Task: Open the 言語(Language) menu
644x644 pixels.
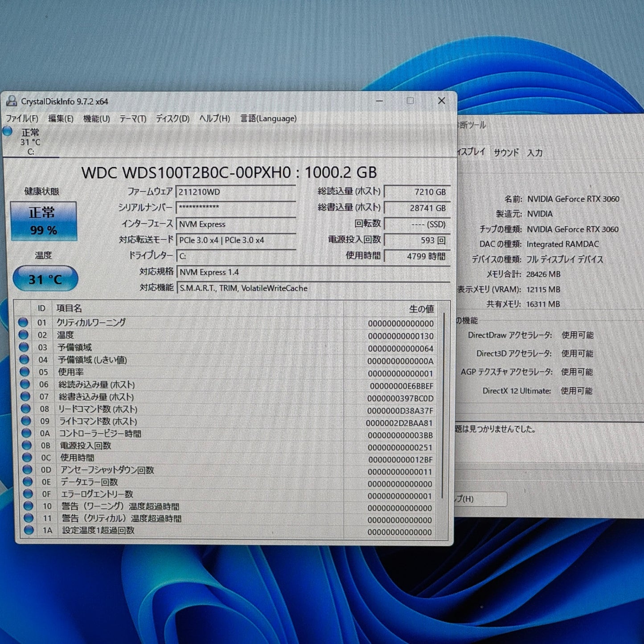Action: coord(268,119)
